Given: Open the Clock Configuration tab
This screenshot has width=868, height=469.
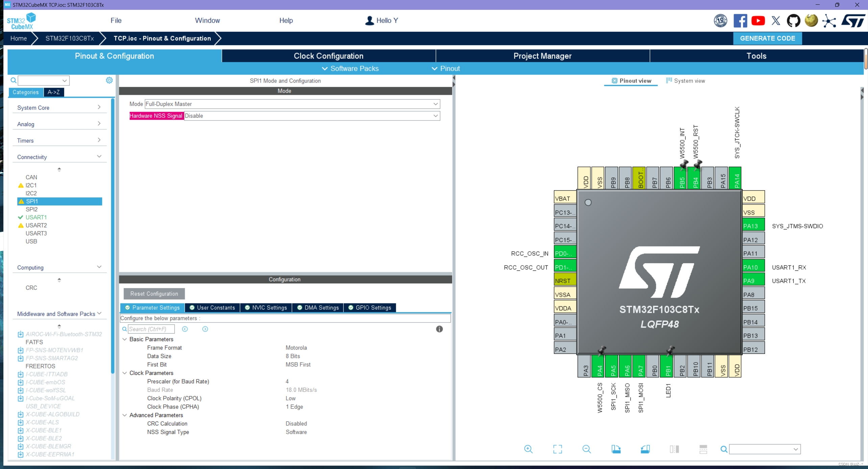Looking at the screenshot, I should (x=328, y=56).
